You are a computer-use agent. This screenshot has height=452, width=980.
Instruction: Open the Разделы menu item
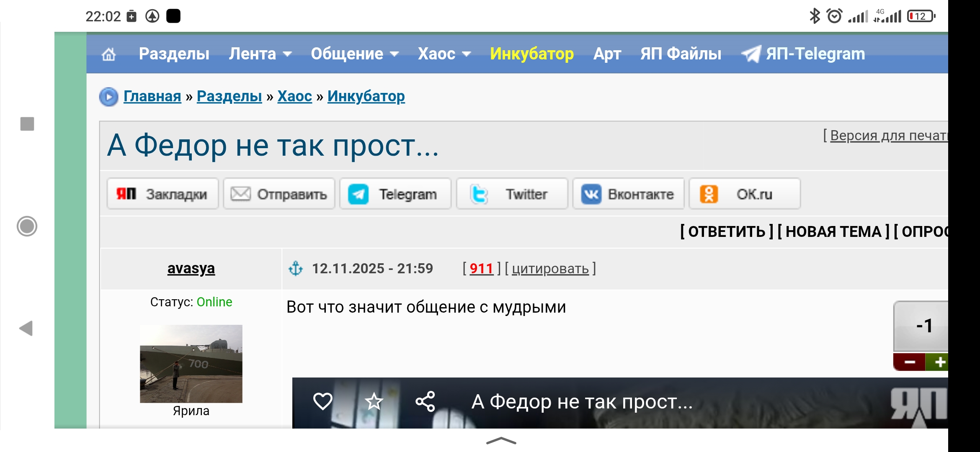pos(174,54)
